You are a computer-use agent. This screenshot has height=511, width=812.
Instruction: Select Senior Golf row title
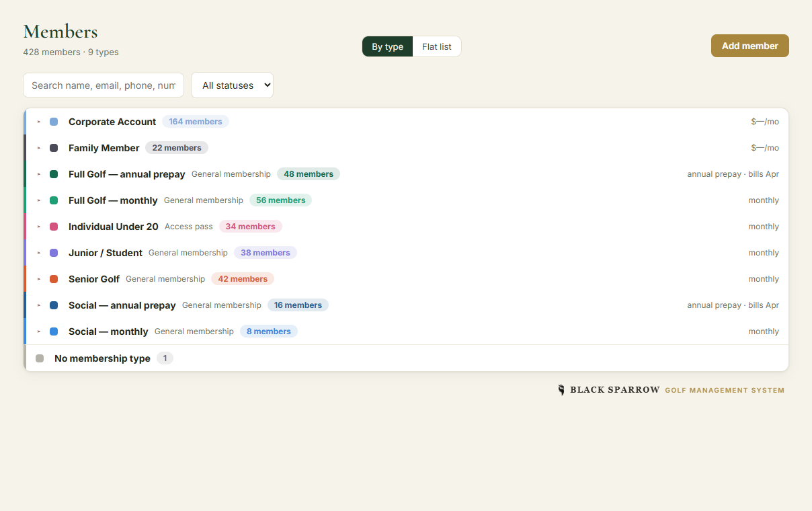click(94, 279)
